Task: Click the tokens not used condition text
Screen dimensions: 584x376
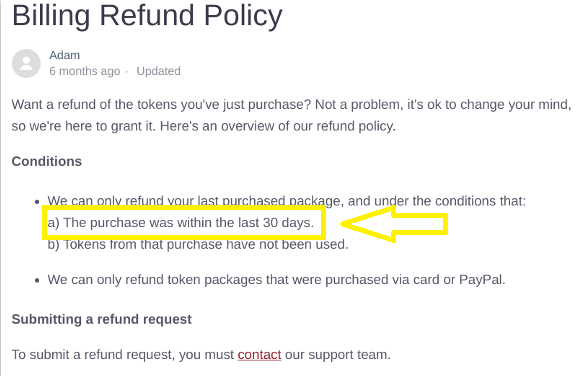Action: click(198, 245)
